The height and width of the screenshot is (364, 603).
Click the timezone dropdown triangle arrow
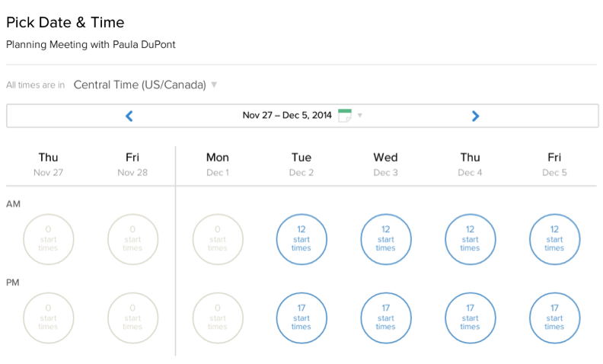click(x=214, y=85)
